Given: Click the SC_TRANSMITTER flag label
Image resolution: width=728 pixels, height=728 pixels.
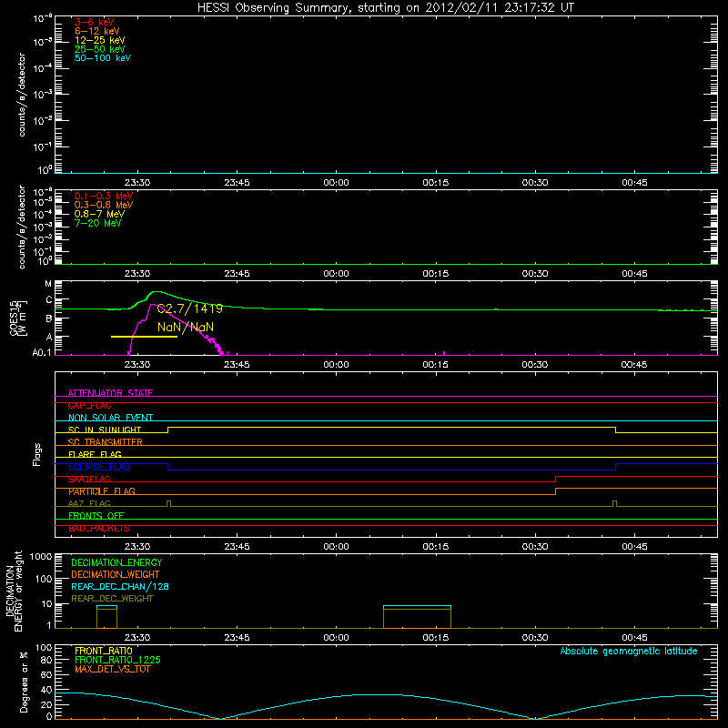Looking at the screenshot, I should point(105,442).
